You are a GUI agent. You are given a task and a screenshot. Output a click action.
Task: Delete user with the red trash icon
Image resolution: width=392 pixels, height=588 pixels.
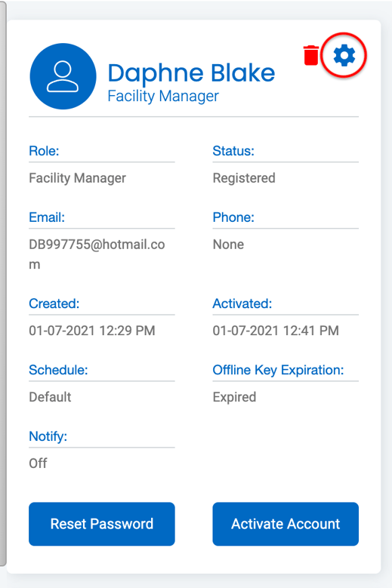coord(311,56)
